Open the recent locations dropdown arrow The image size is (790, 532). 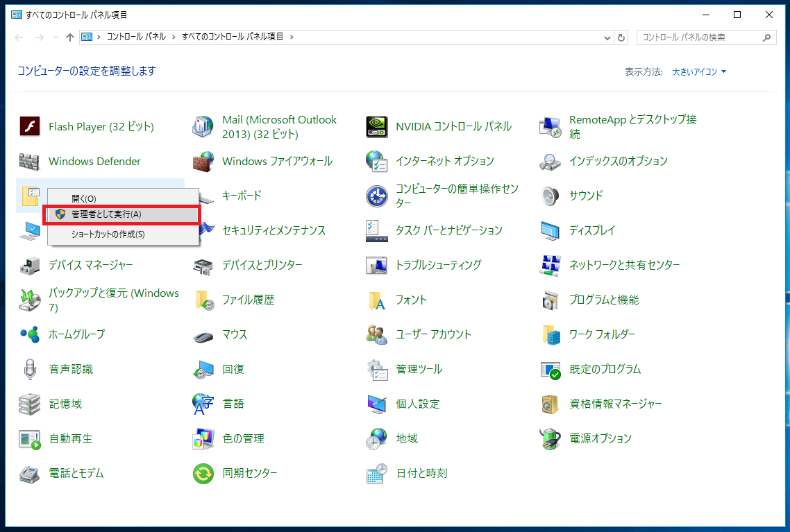click(x=56, y=37)
